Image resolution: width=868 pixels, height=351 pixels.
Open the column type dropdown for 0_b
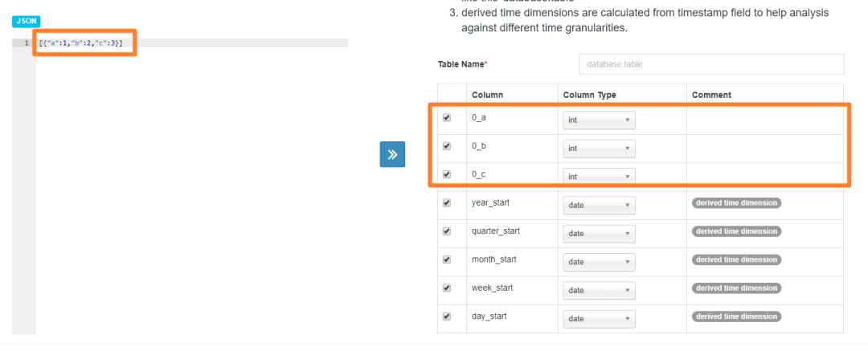(599, 149)
